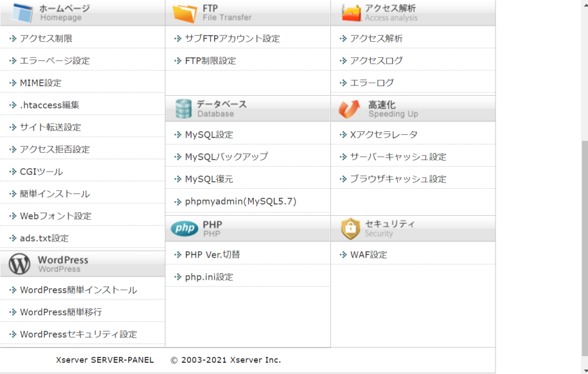Click the scrollbar down arrow
Screen dimensions: 588x374
[x=585, y=370]
